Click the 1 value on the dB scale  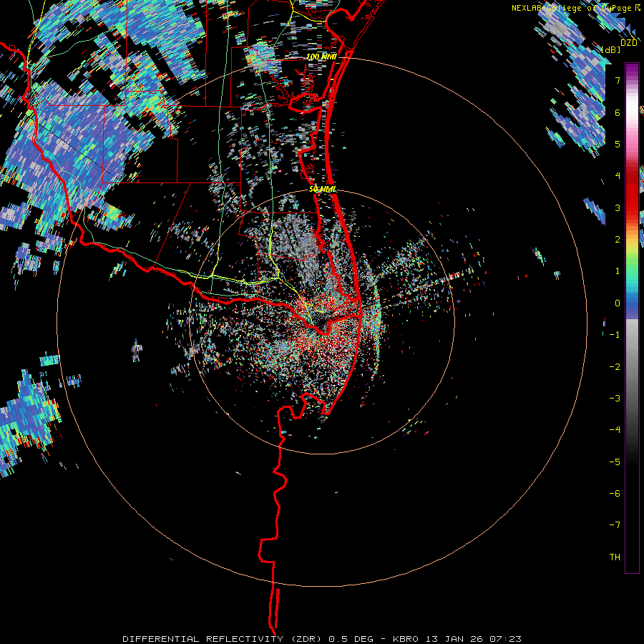[x=618, y=271]
